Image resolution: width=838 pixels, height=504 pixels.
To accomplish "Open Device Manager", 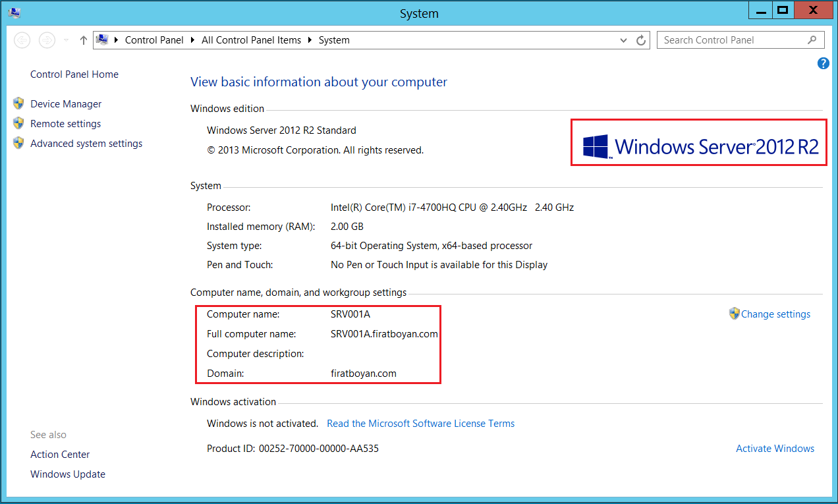I will (x=66, y=104).
